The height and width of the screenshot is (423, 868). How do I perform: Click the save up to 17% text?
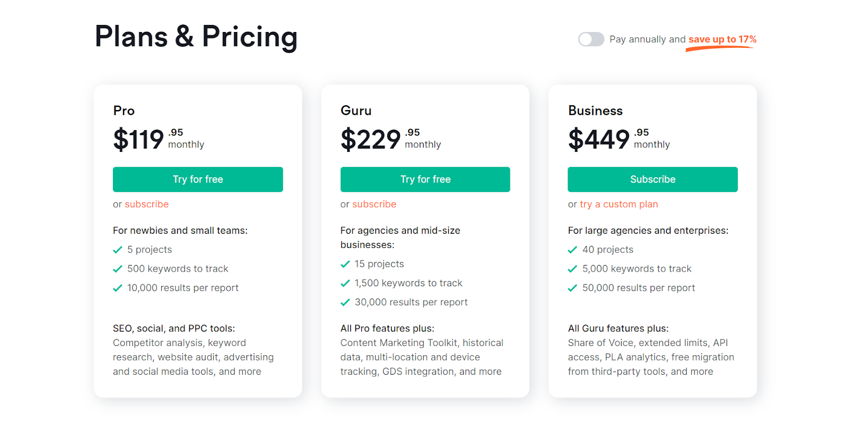pos(722,40)
